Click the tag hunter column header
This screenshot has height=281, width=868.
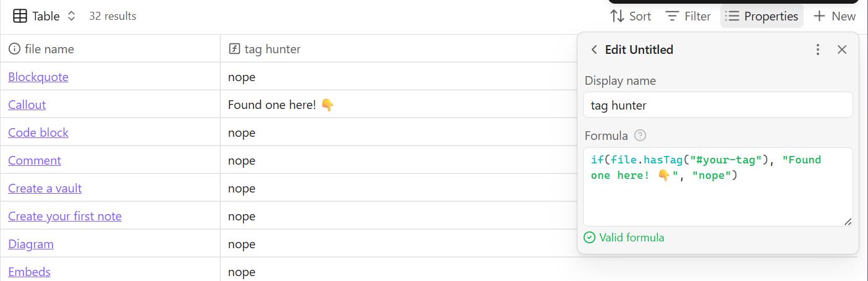[272, 49]
